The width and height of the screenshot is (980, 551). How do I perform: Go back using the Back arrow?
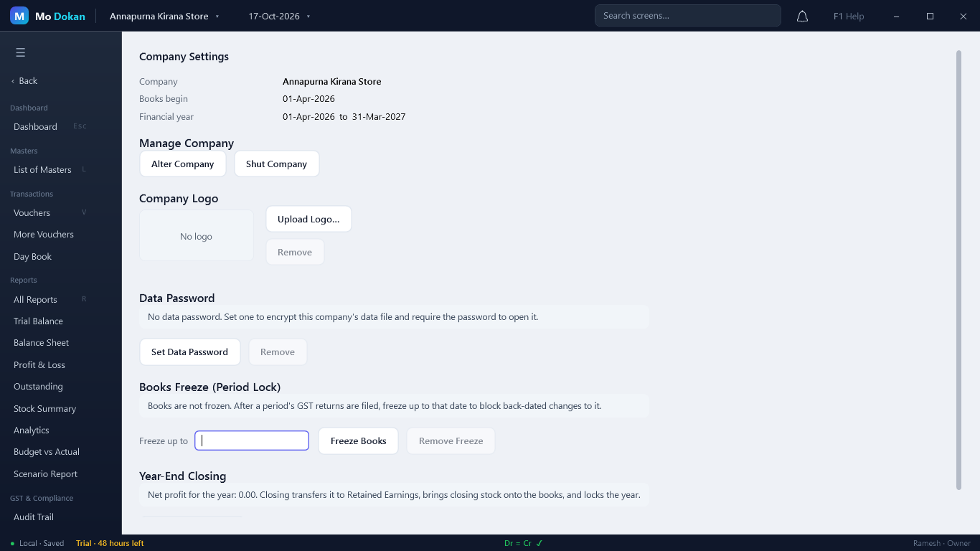point(24,81)
